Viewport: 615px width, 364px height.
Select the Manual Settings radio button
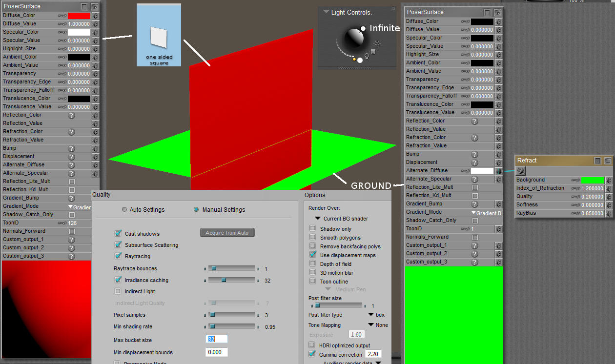197,209
